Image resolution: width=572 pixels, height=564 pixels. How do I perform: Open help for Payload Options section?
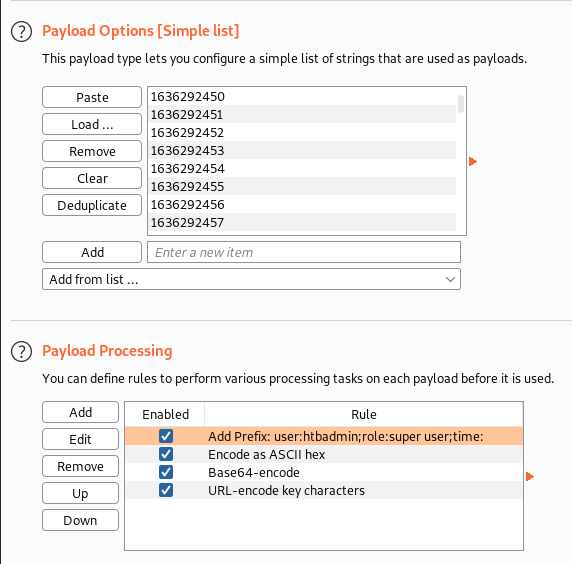click(x=22, y=32)
